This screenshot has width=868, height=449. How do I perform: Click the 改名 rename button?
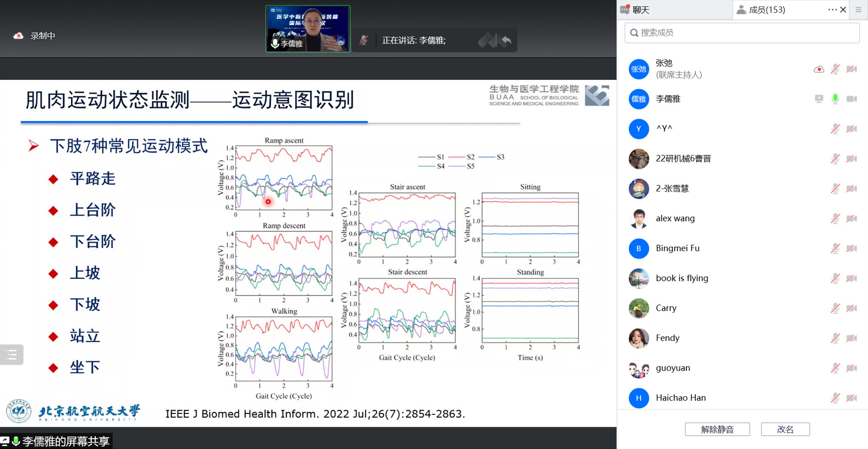pyautogui.click(x=785, y=429)
